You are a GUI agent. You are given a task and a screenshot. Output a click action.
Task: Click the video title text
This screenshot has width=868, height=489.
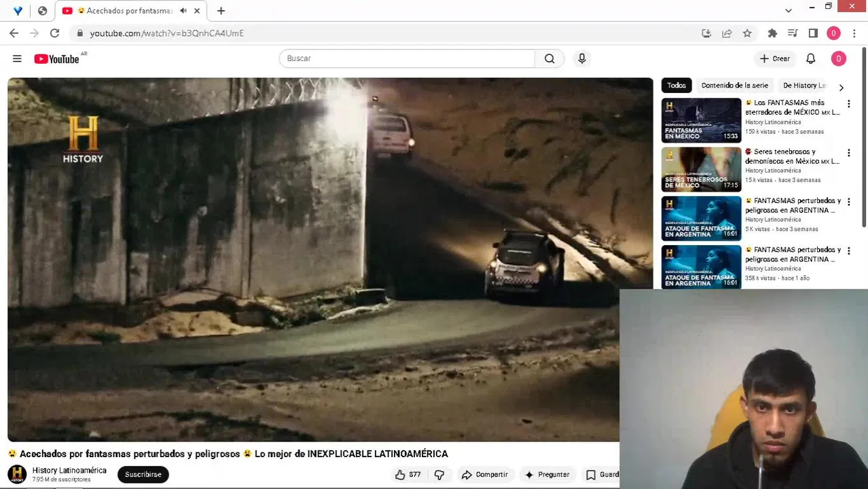click(228, 454)
